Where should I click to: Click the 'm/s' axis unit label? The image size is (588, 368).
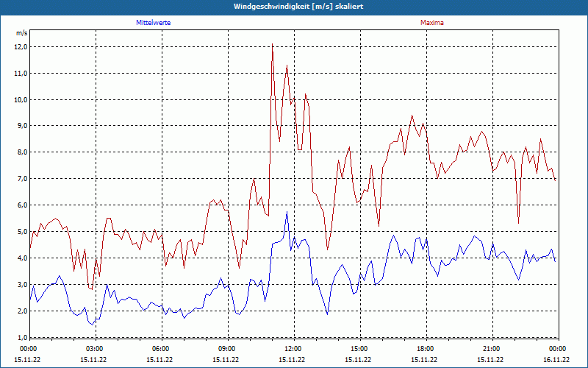coord(21,33)
